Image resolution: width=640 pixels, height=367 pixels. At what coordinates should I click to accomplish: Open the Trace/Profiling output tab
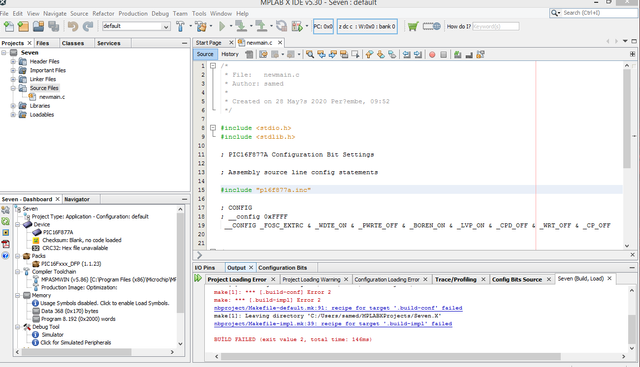(456, 280)
